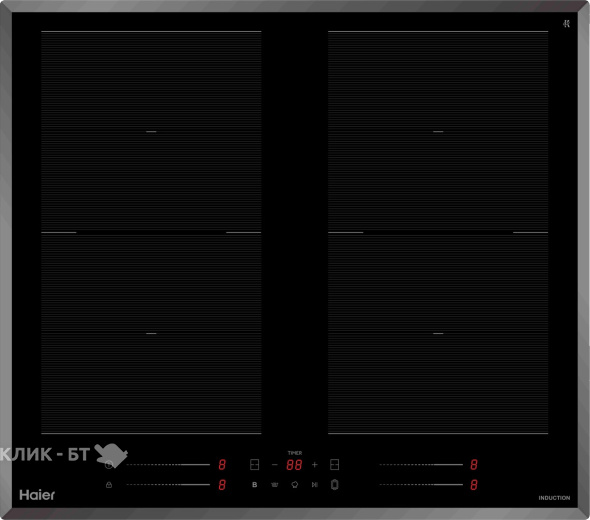Tap the left flex zone bridge icon
590x520 pixels.
click(255, 465)
